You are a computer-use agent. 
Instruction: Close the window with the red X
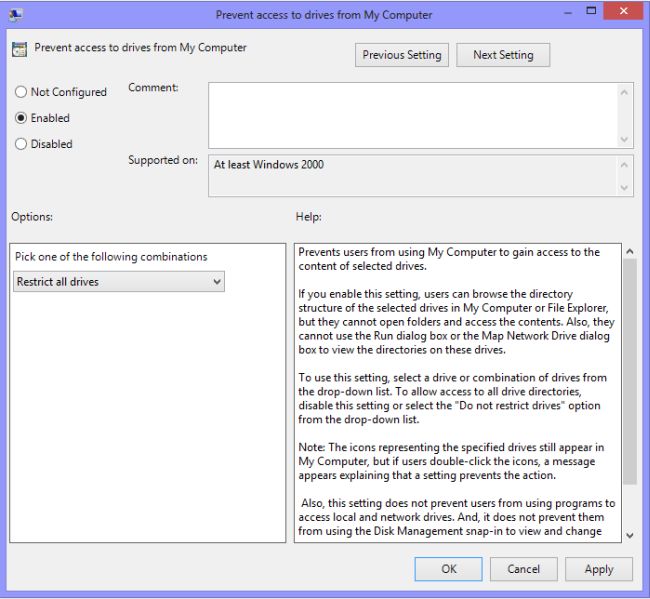click(623, 11)
